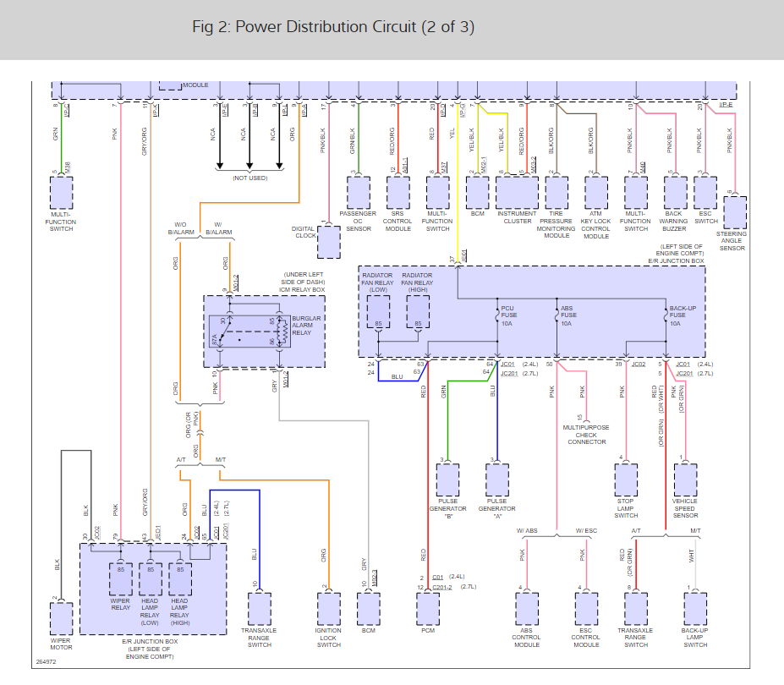Click the Wiper Motor component box
Image resolution: width=784 pixels, height=685 pixels.
click(61, 618)
